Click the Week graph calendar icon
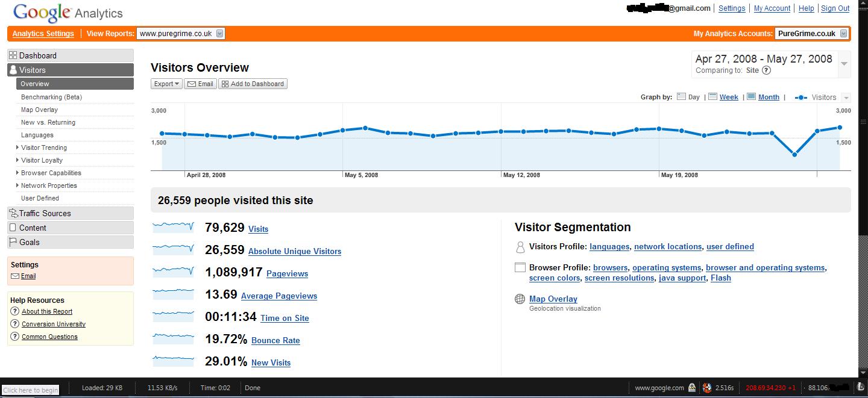868x398 pixels. point(712,97)
